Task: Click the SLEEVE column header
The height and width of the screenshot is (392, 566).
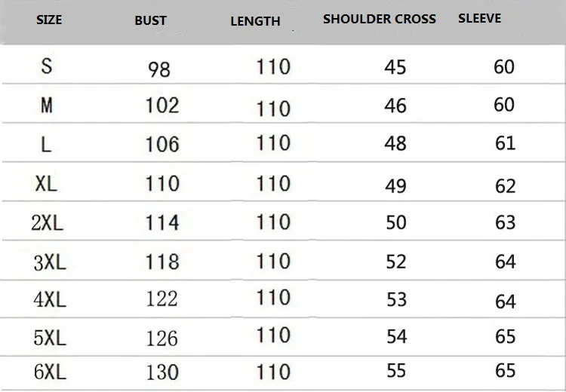Action: (479, 18)
